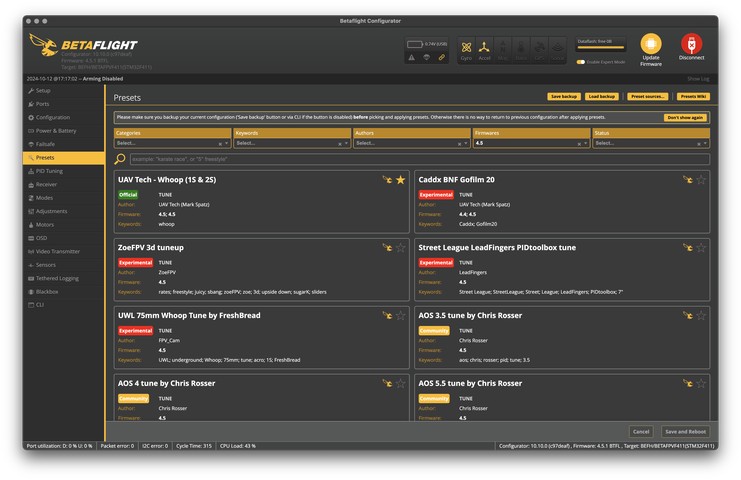
Task: Open the OSD tab
Action: 63,238
